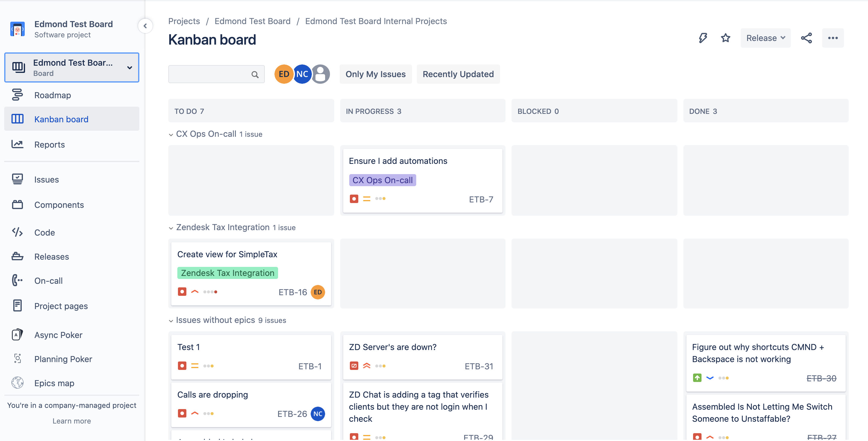868x441 pixels.
Task: Open the more actions ellipsis menu
Action: pos(833,38)
